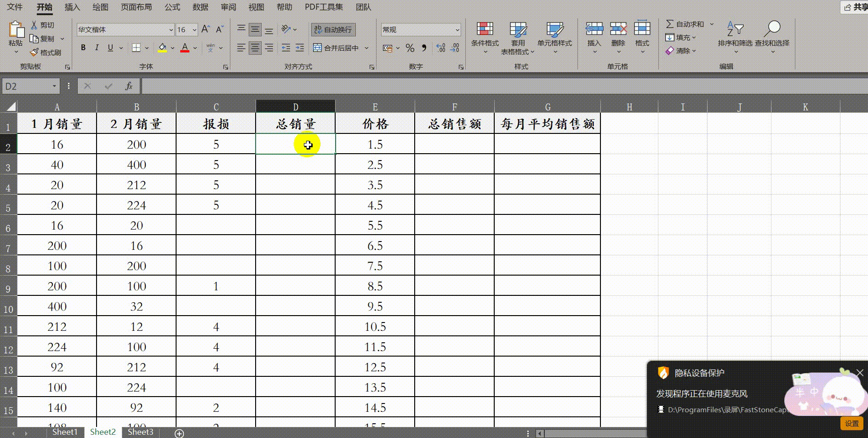868x438 pixels.
Task: Activate the Format Painter brush
Action: tap(34, 52)
